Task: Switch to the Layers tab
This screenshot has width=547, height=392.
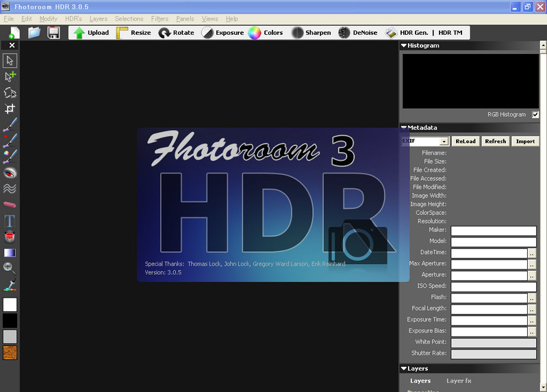Action: (420, 381)
